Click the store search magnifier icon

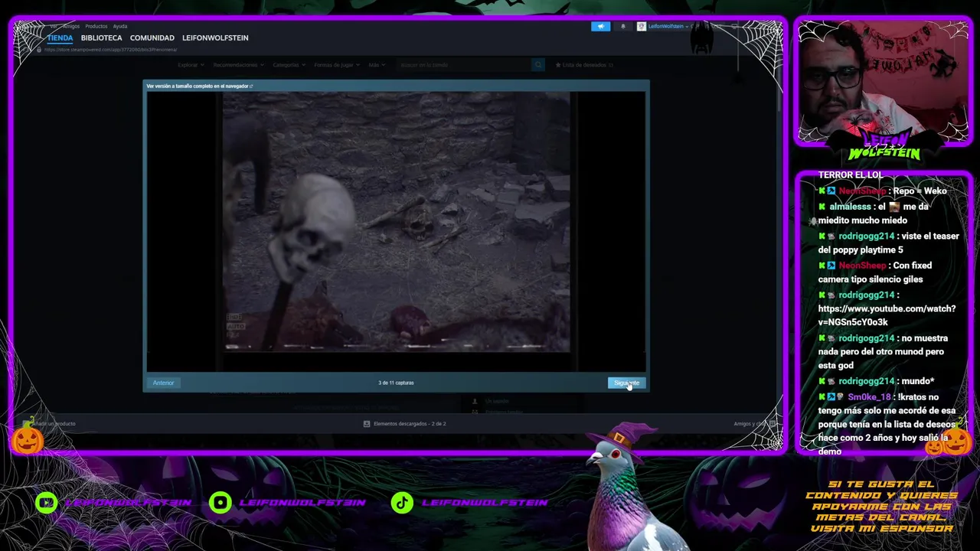(x=538, y=65)
